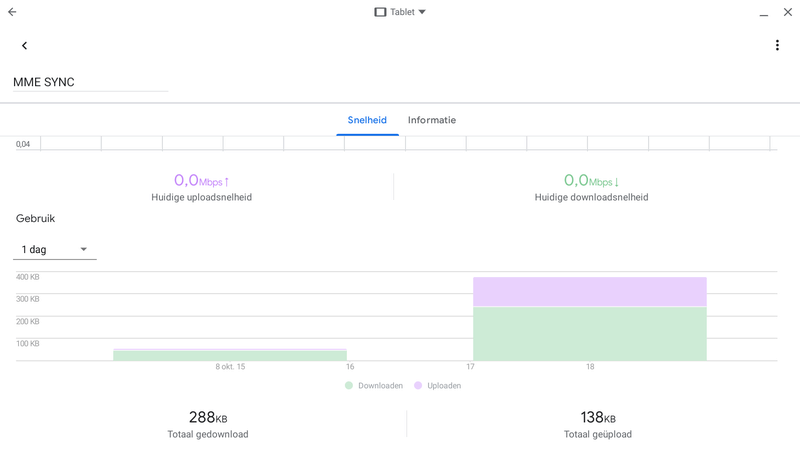The image size is (800, 451).
Task: Click the Totaal gedownload 288 KB value
Action: pyautogui.click(x=208, y=418)
